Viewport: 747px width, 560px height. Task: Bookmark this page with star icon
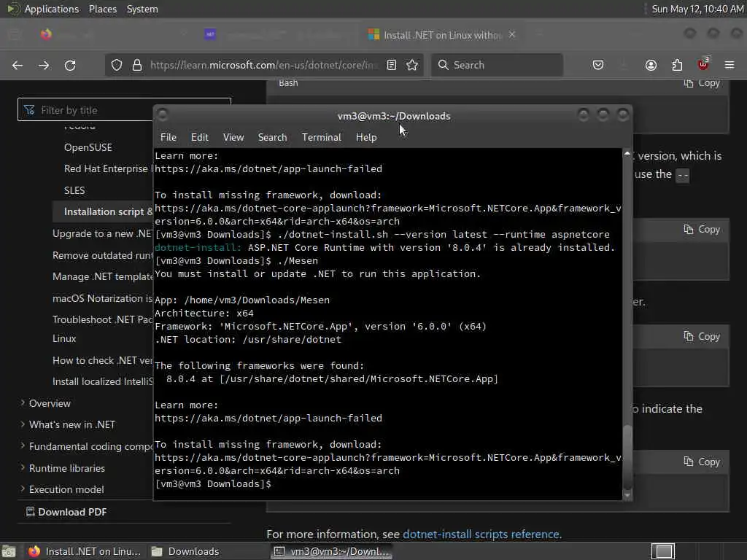(412, 65)
